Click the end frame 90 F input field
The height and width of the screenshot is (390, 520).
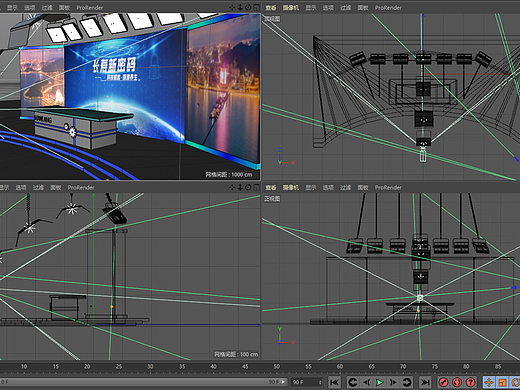click(307, 382)
